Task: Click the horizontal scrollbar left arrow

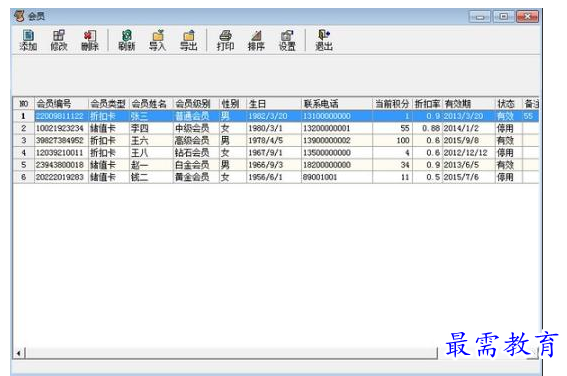Action: click(19, 353)
